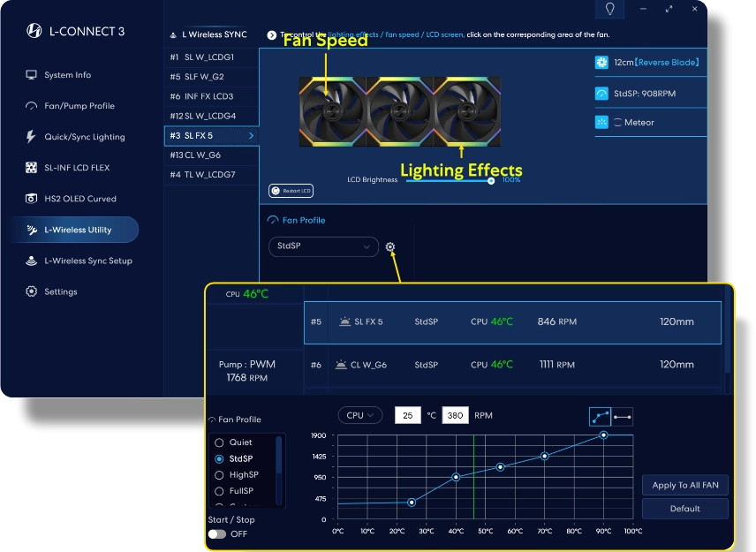Click curve point at 40°C
The width and height of the screenshot is (756, 552).
point(456,477)
